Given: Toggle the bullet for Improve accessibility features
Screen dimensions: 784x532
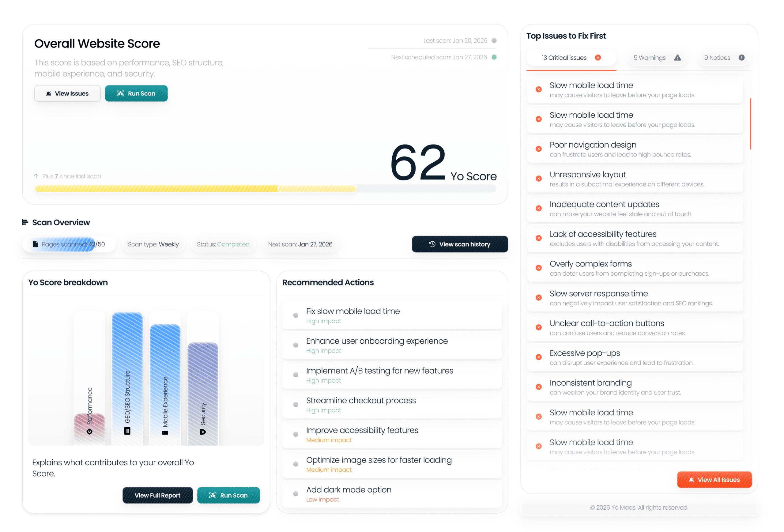Looking at the screenshot, I should [x=296, y=434].
